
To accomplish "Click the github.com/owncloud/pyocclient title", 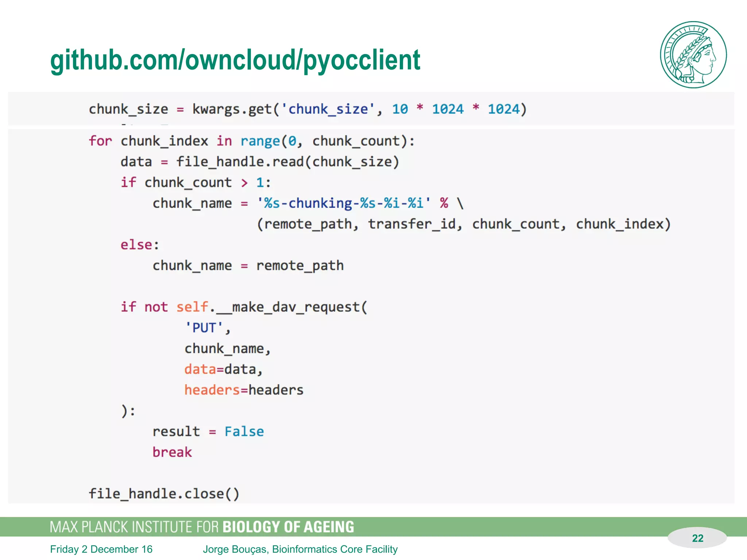I will [235, 60].
